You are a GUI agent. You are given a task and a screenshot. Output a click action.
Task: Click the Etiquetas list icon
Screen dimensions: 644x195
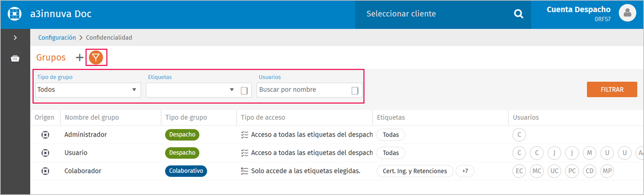click(244, 90)
